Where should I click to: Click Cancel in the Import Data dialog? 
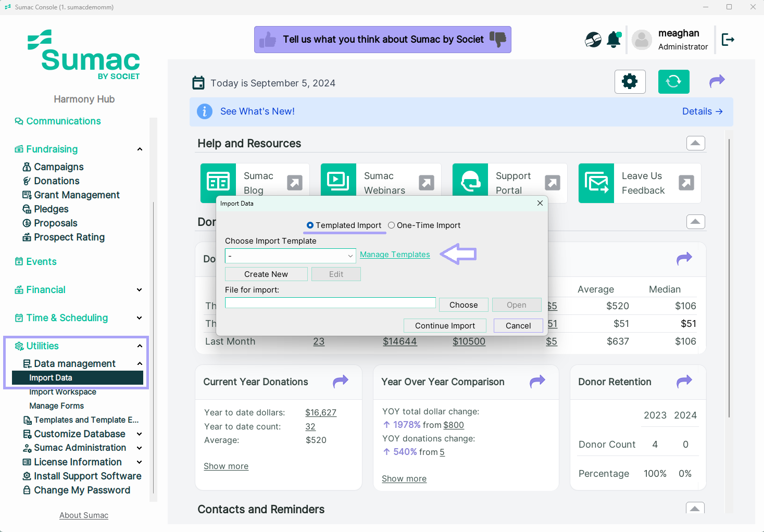pyautogui.click(x=518, y=326)
